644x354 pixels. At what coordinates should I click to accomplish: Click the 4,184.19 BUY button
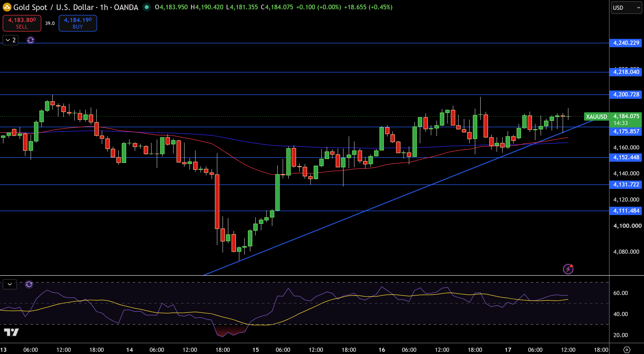point(78,23)
